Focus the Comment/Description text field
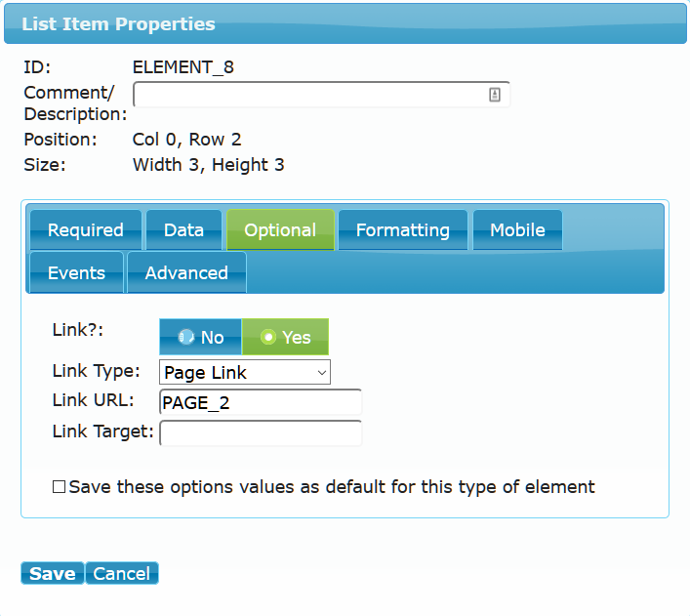 [322, 95]
